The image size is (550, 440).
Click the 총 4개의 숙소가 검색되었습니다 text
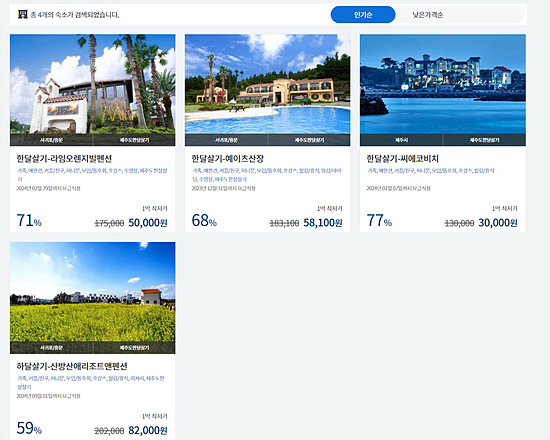point(75,15)
